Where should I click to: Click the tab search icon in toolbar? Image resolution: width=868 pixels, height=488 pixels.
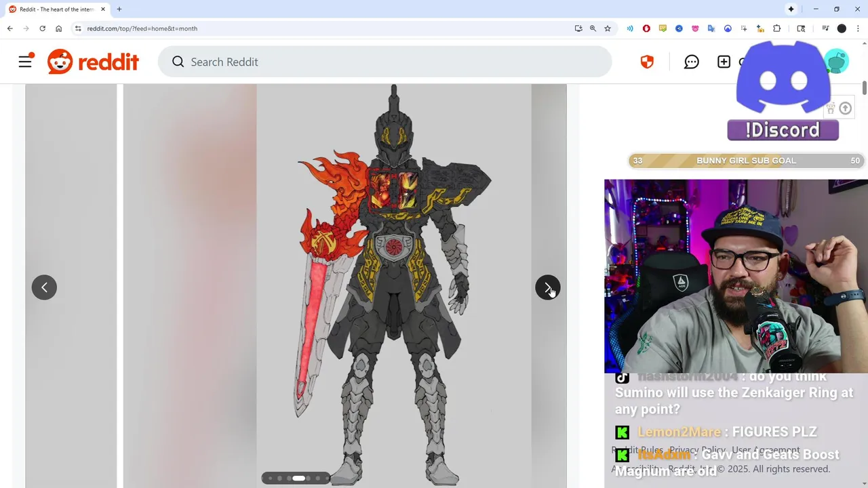pos(801,28)
